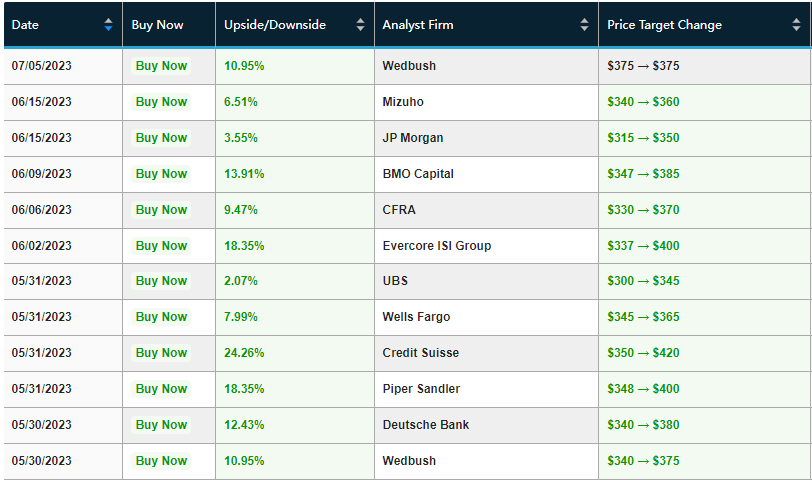Click the 24.26% upside value

click(244, 353)
